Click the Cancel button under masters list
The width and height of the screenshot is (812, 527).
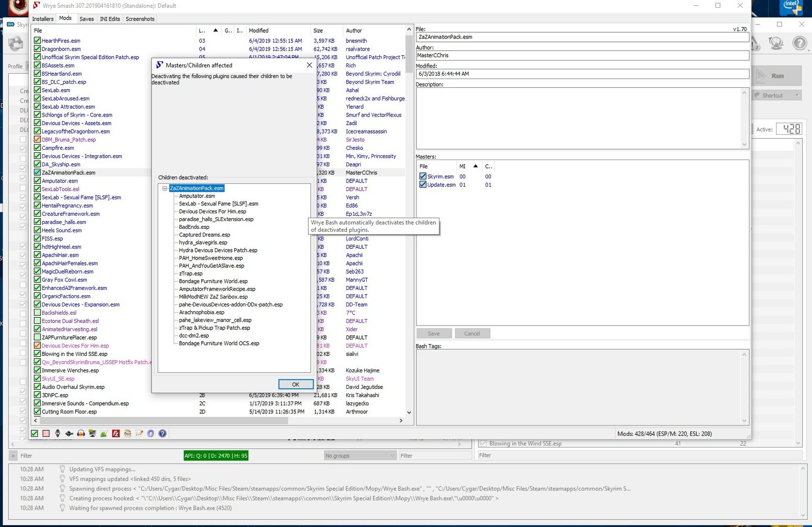point(472,333)
